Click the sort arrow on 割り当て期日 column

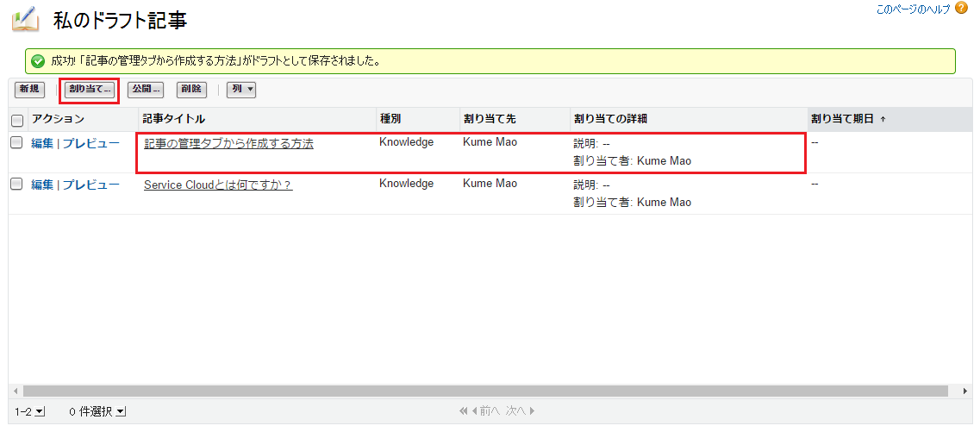[x=882, y=119]
